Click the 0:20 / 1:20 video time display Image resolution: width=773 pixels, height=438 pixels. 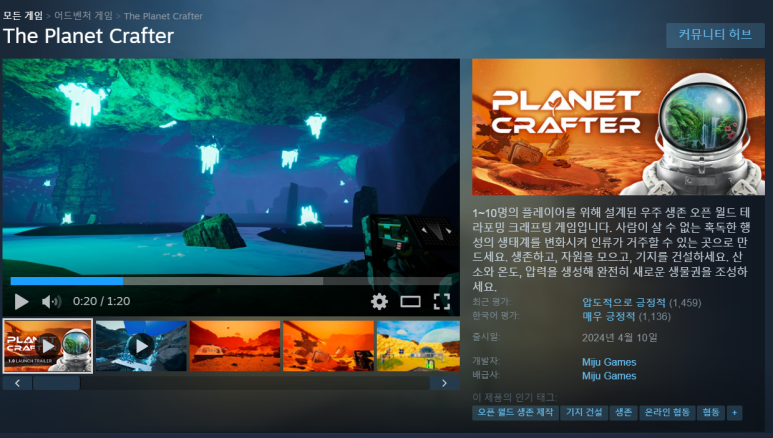click(x=102, y=301)
